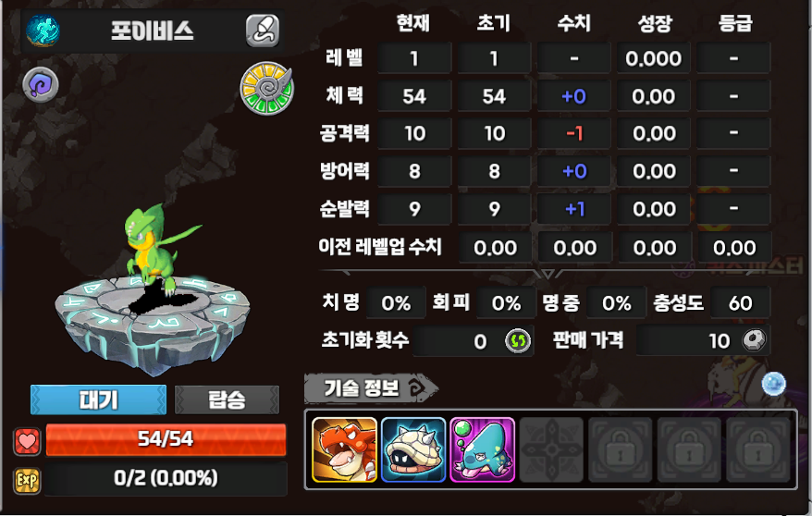The width and height of the screenshot is (812, 516).
Task: Open the winged spiral shell gauge
Action: click(267, 88)
